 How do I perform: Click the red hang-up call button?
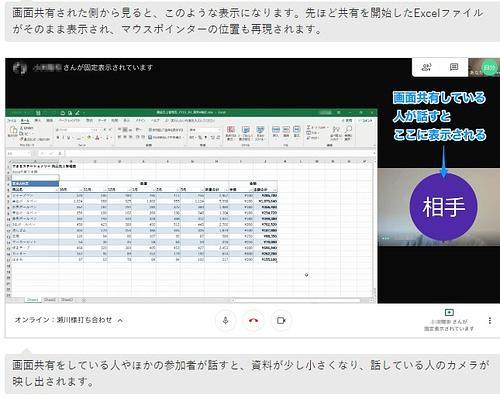point(253,320)
